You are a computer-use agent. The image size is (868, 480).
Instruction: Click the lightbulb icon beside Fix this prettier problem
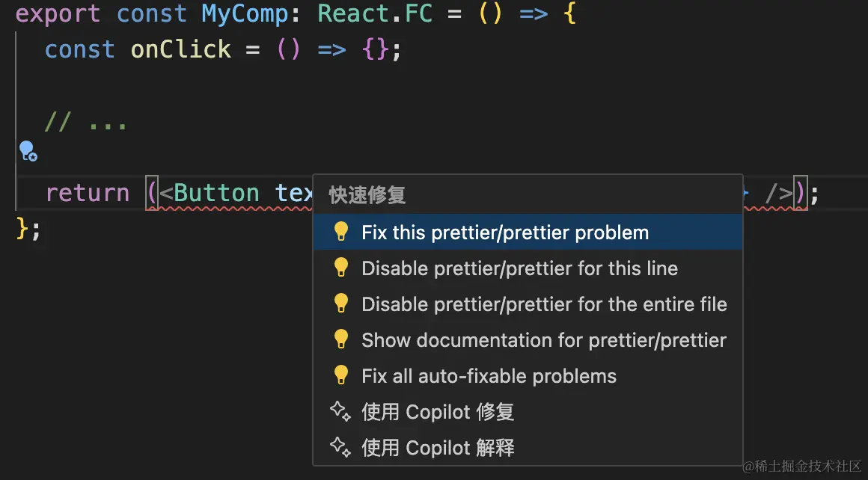[x=341, y=232]
